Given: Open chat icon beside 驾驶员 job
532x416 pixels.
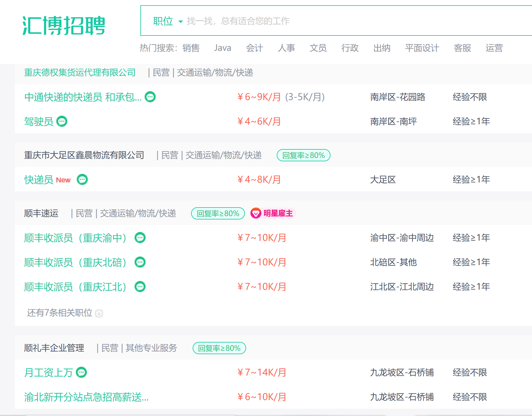Looking at the screenshot, I should point(62,122).
